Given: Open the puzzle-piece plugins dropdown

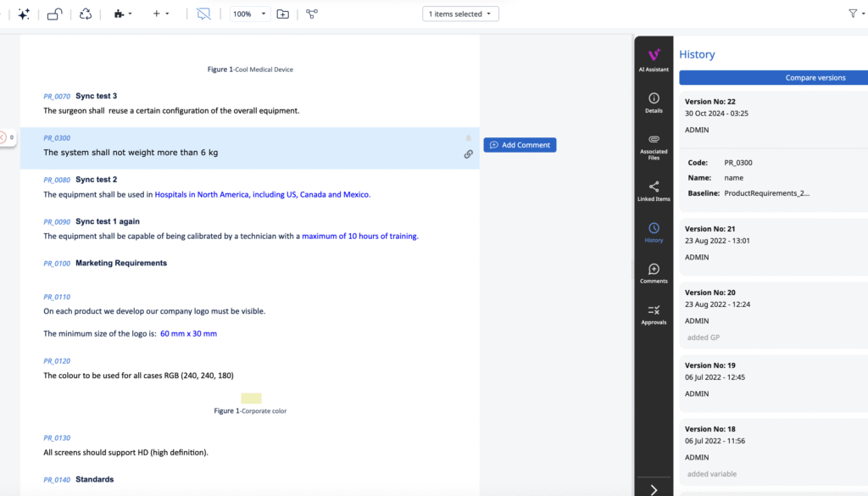Looking at the screenshot, I should [x=122, y=14].
